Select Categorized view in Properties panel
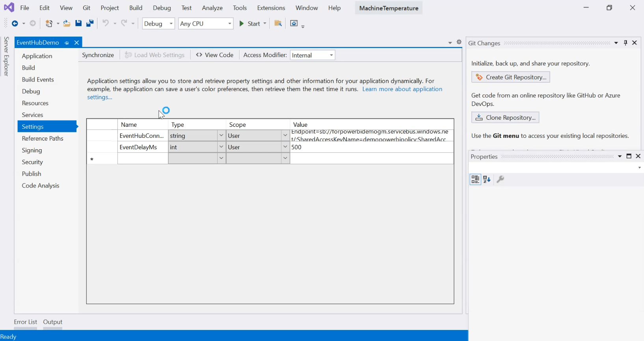The image size is (644, 341). coord(476,180)
